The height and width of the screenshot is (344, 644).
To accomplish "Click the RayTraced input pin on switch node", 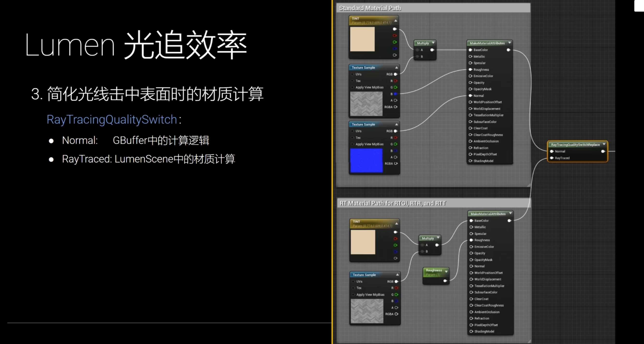I will (x=552, y=158).
